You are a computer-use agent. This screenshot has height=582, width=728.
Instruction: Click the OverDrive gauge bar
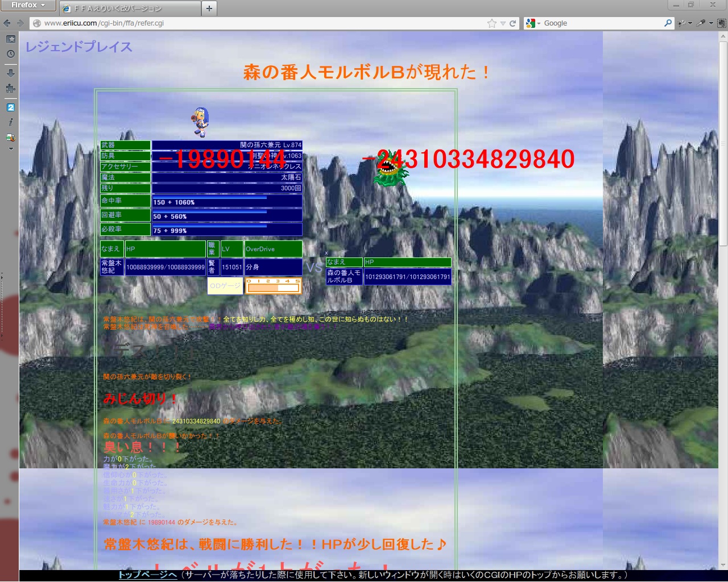pyautogui.click(x=273, y=286)
